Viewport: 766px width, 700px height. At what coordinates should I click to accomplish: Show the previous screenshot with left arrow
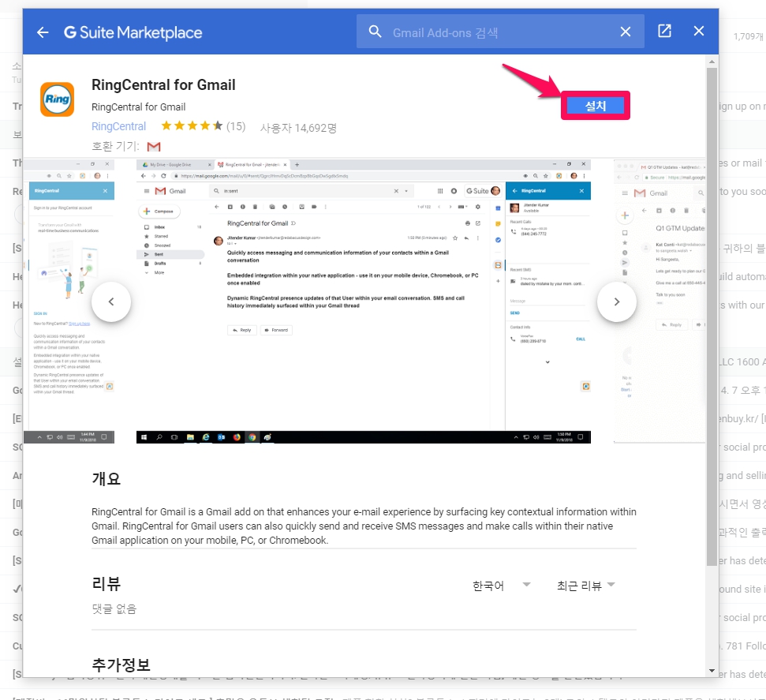tap(111, 301)
